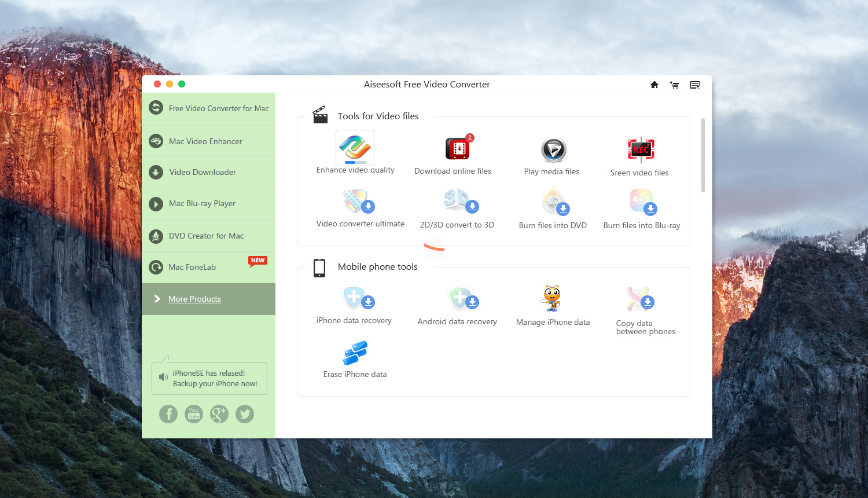Click Android data recovery text

pyautogui.click(x=457, y=322)
